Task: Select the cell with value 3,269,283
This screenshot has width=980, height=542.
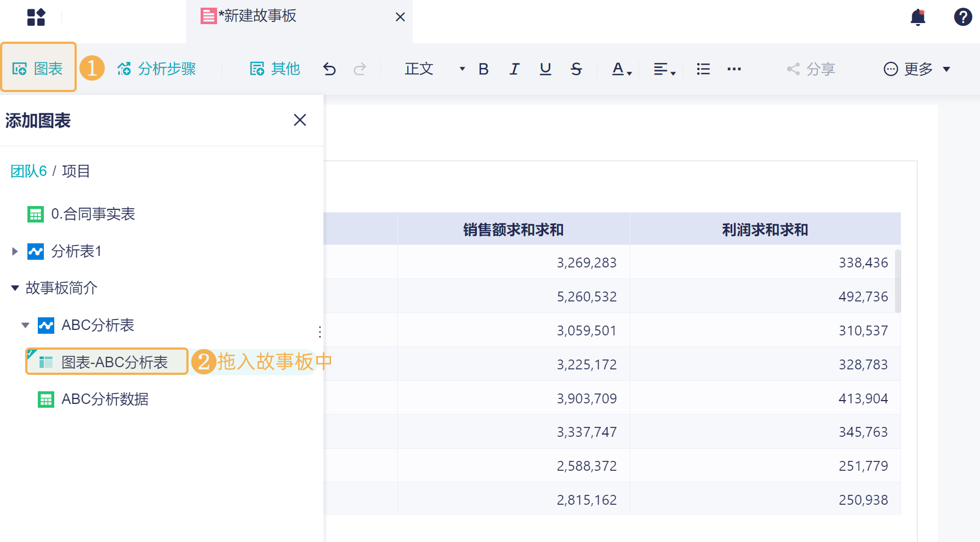Action: coord(514,263)
